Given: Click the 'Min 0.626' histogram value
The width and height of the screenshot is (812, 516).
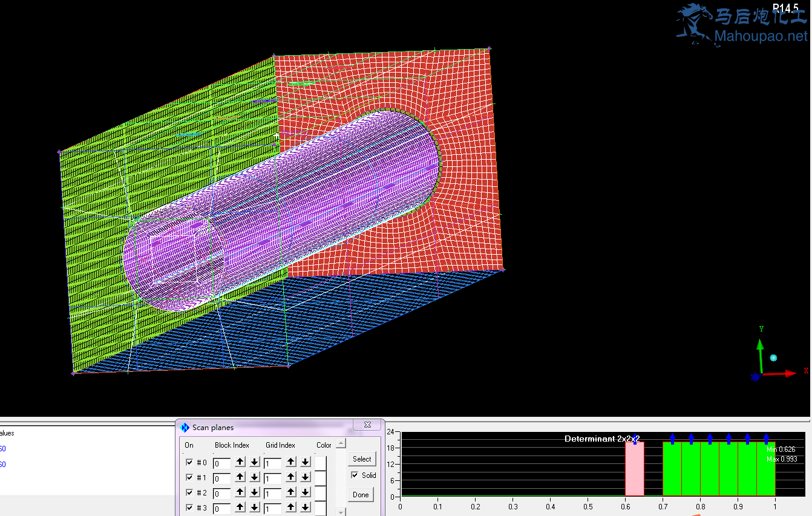Looking at the screenshot, I should click(781, 449).
